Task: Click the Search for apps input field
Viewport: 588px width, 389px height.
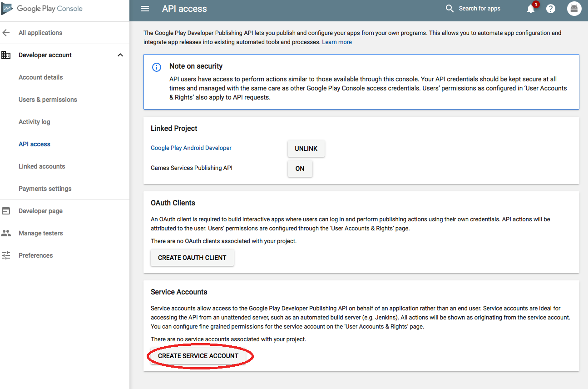Action: [479, 8]
